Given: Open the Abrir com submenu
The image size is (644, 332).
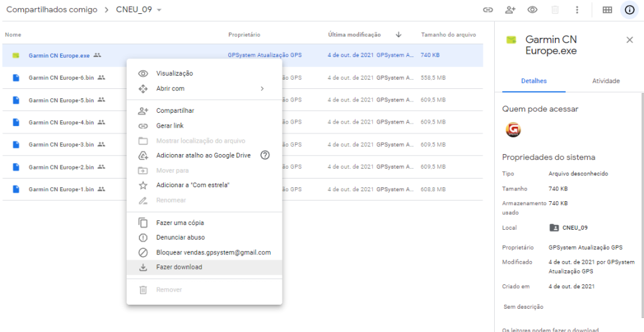Looking at the screenshot, I should point(204,88).
